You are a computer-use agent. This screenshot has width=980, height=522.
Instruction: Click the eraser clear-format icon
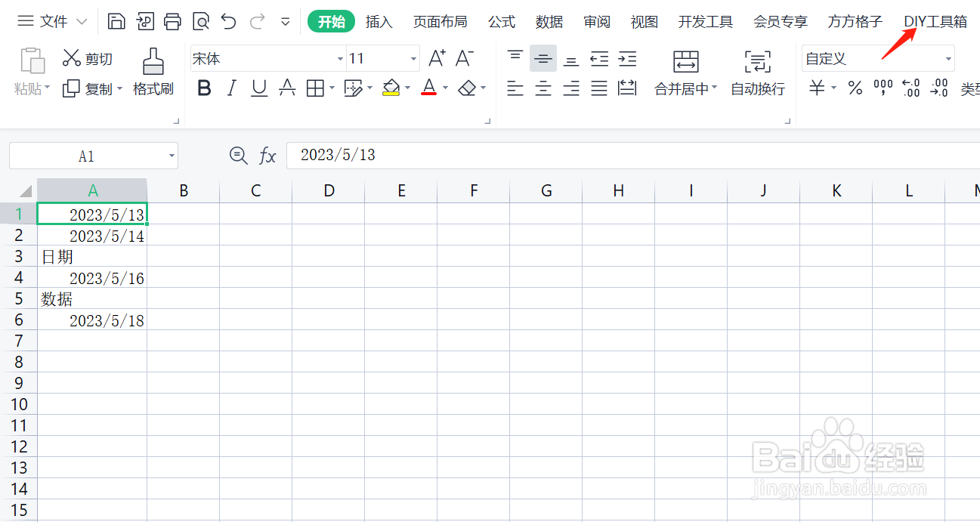pos(467,88)
